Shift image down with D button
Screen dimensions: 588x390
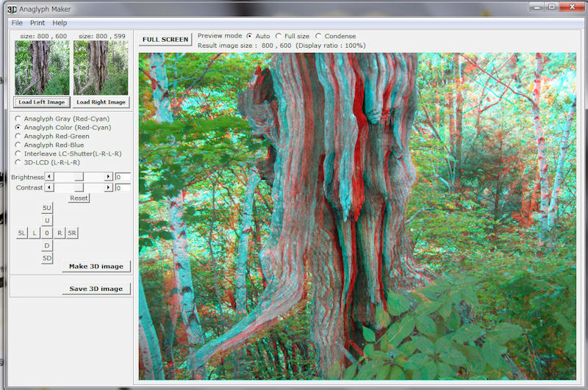(x=47, y=246)
